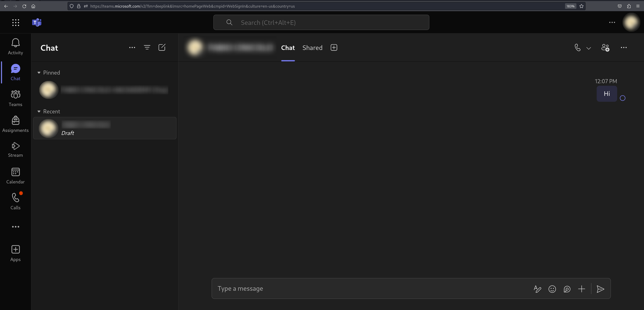Show more apps in the sidebar
The image size is (644, 310).
16,227
